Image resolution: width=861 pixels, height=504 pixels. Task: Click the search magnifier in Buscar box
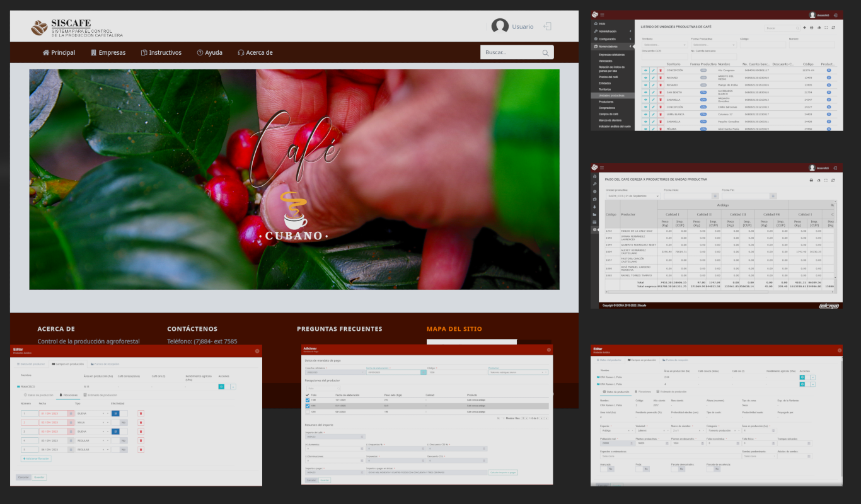point(546,53)
